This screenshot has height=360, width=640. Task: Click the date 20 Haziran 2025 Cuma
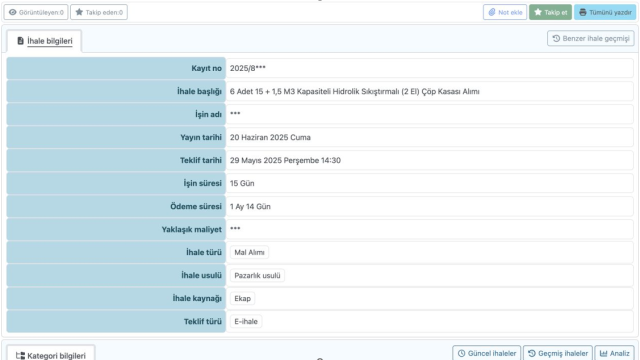(270, 138)
